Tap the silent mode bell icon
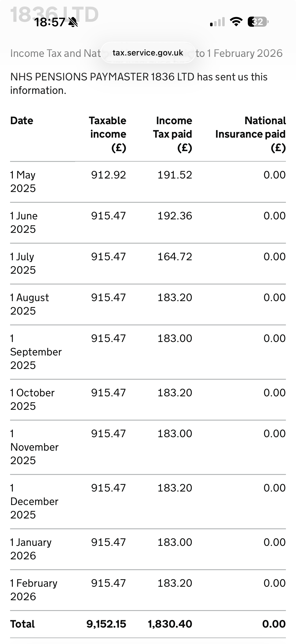Viewport: 296px width, 644px height. [x=73, y=22]
